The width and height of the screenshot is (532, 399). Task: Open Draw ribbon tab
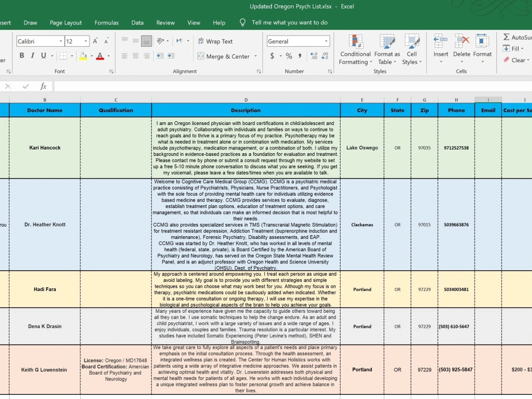pyautogui.click(x=30, y=23)
